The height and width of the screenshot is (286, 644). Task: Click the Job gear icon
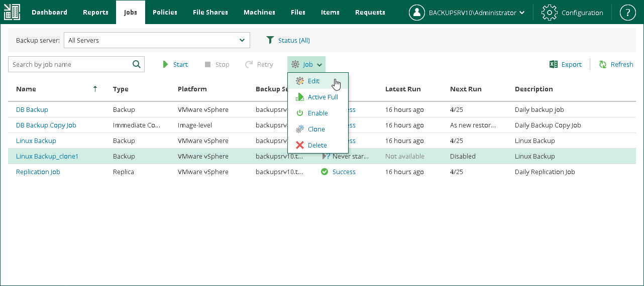click(x=295, y=64)
